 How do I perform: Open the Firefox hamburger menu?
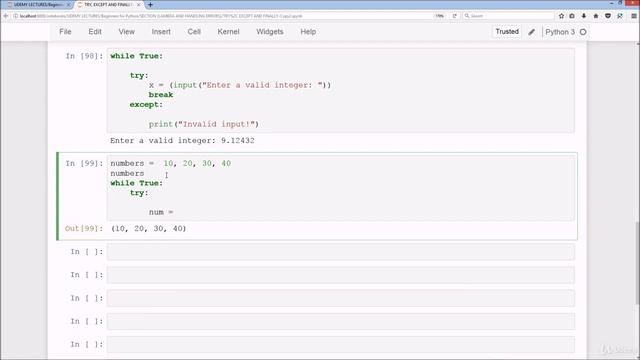point(633,16)
